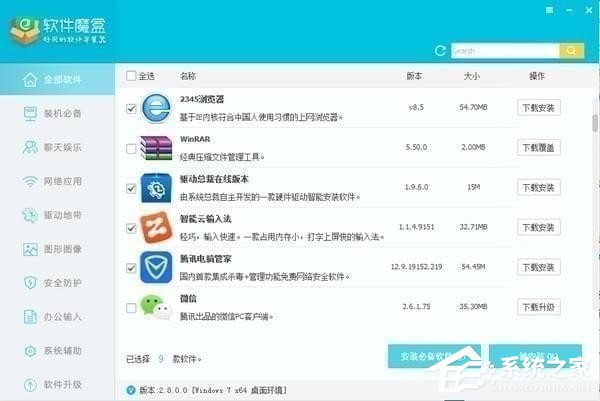Click the WinRAR books icon
The width and height of the screenshot is (600, 401).
(156, 148)
